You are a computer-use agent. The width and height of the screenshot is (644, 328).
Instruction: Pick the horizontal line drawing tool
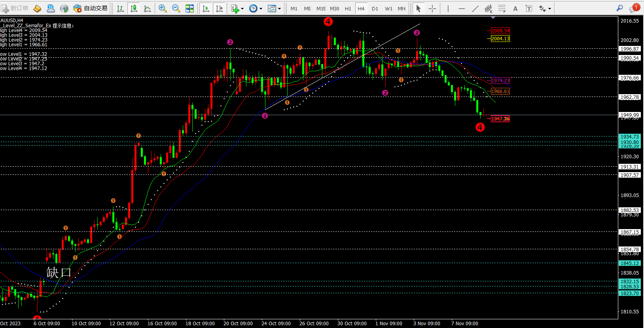coord(462,8)
